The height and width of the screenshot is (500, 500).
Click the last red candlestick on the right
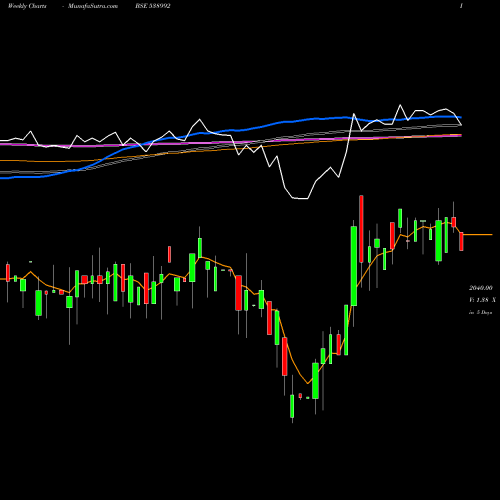click(x=461, y=241)
